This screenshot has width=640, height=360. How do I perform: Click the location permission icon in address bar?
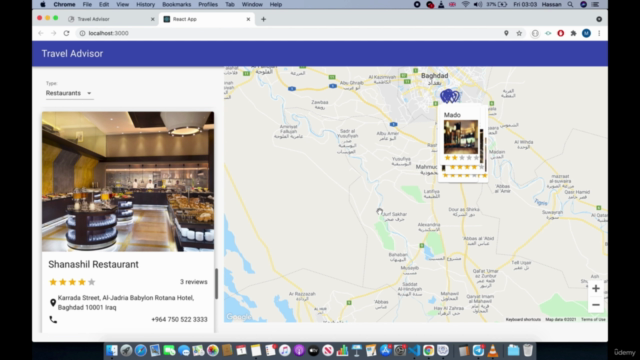(506, 33)
